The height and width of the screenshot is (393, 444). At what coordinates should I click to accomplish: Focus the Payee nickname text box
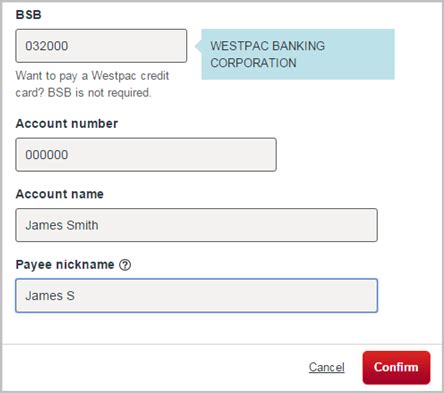coord(196,296)
